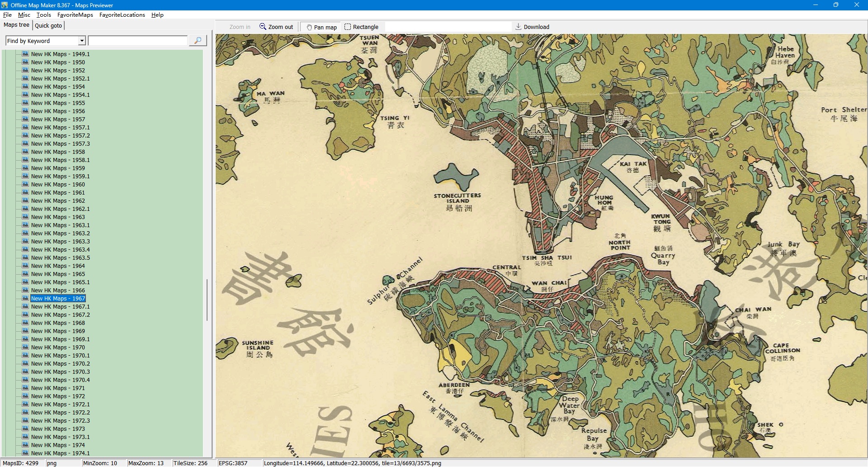Click the keyword search text field

pyautogui.click(x=137, y=41)
